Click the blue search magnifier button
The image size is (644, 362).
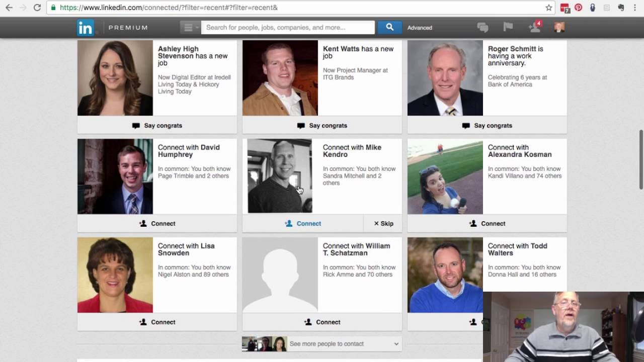(389, 27)
